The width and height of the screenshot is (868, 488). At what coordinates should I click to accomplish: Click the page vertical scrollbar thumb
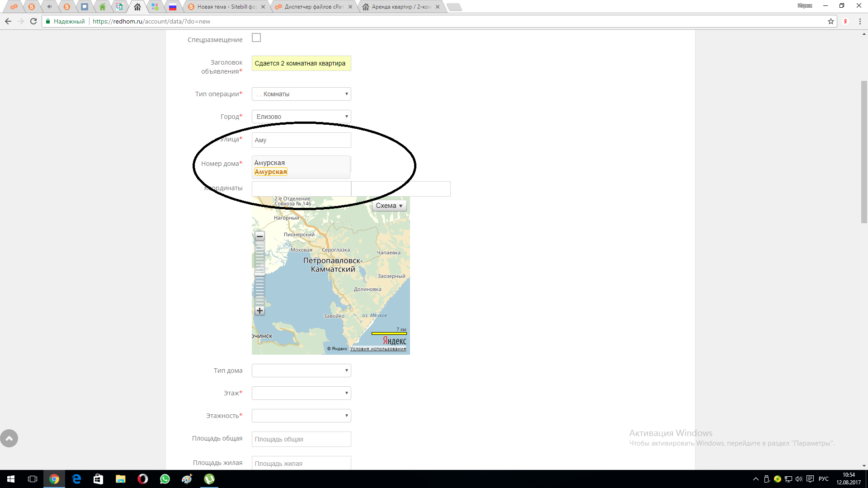pos(864,152)
